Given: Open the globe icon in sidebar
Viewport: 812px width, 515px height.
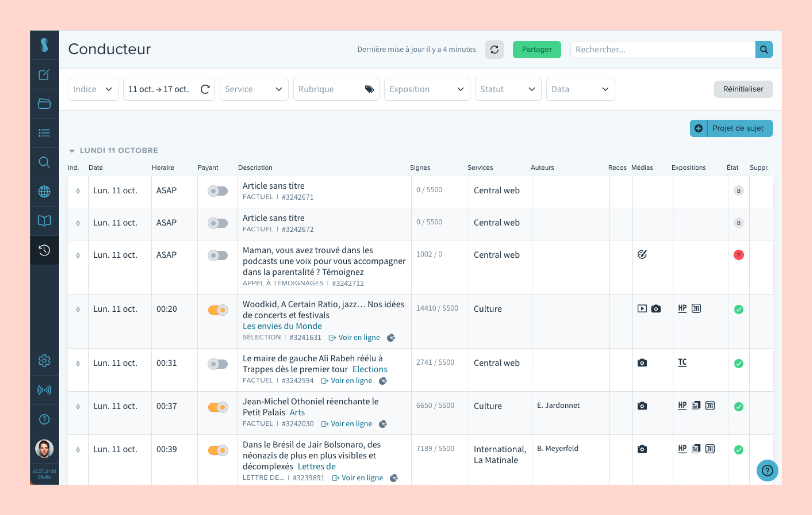Looking at the screenshot, I should (x=44, y=192).
